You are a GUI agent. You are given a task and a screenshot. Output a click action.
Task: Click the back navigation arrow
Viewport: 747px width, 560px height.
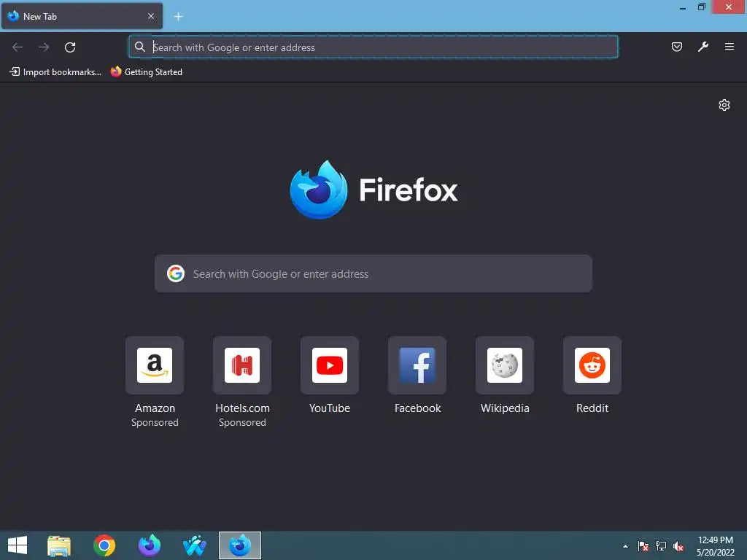pyautogui.click(x=18, y=47)
